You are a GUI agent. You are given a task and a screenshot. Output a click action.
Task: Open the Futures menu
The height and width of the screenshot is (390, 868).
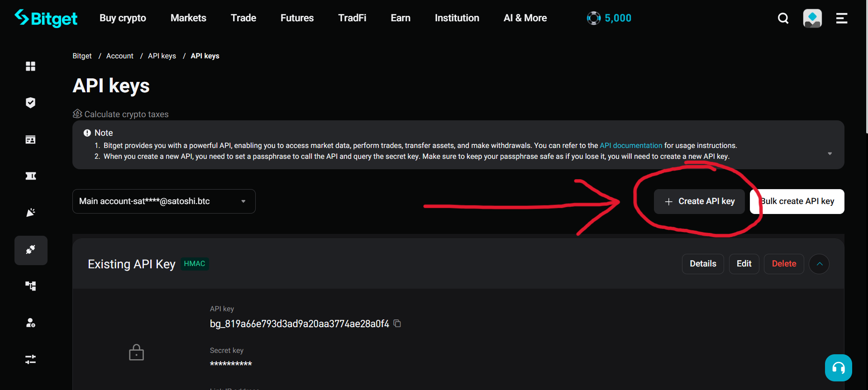tap(297, 18)
